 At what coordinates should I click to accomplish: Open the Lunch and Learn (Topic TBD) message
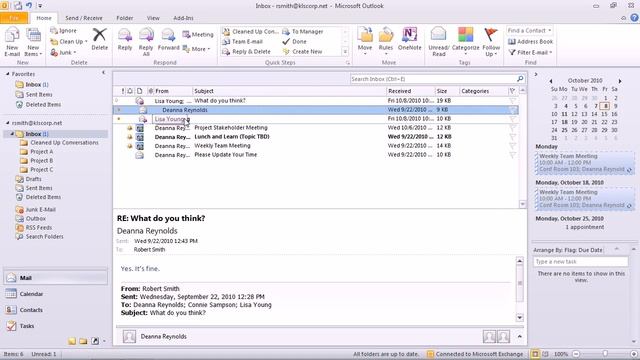point(316,137)
